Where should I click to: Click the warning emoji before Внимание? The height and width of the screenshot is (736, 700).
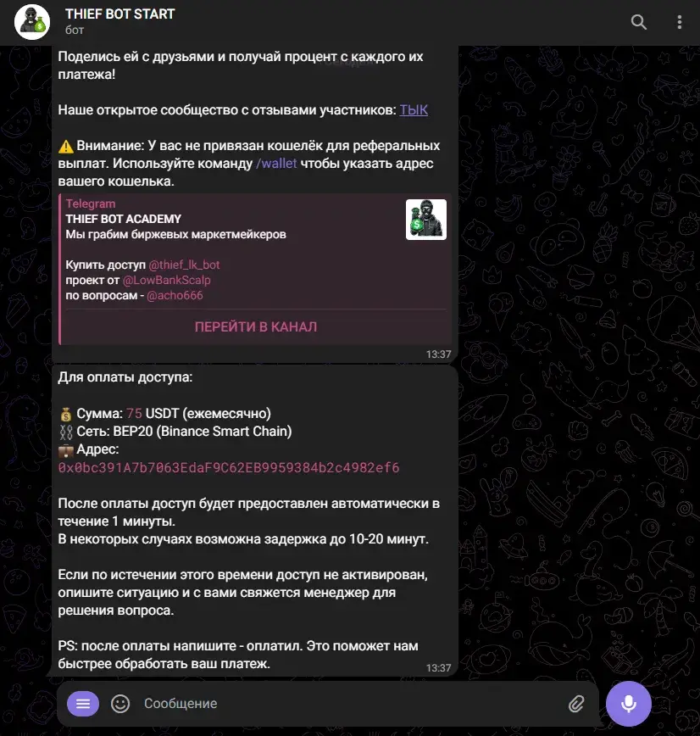click(66, 147)
